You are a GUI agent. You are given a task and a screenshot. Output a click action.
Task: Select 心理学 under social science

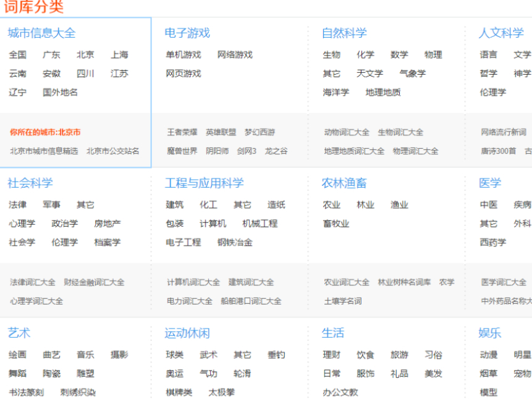[22, 223]
